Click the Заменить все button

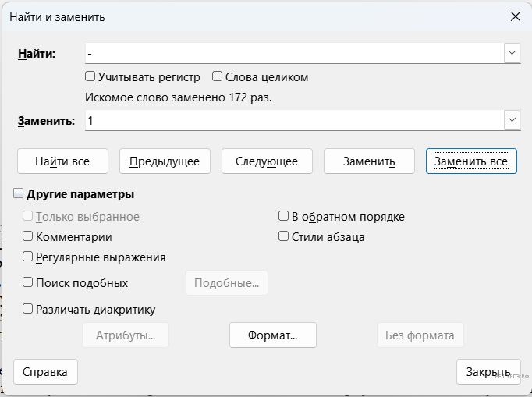pos(471,161)
